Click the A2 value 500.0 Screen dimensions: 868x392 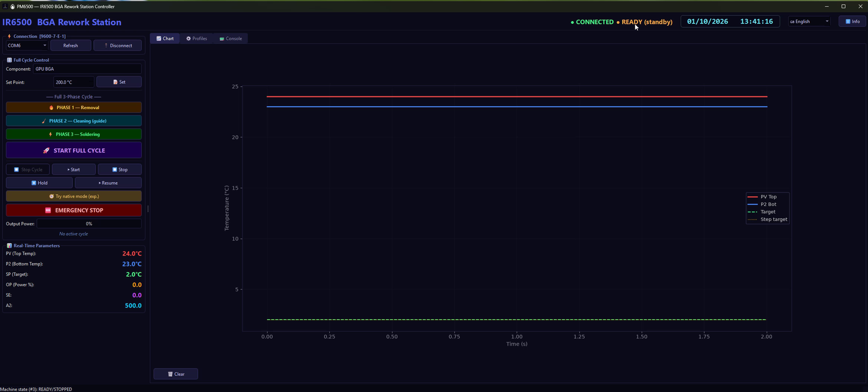point(133,306)
